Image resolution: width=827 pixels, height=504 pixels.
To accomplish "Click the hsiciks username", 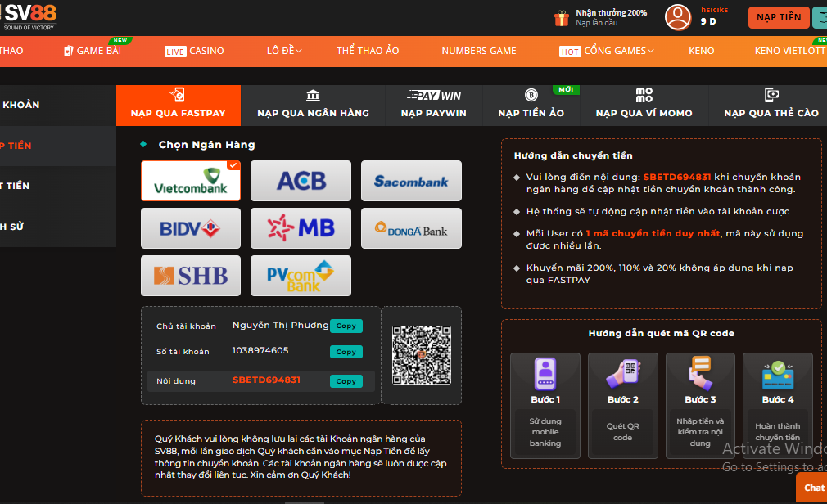I will [x=714, y=10].
